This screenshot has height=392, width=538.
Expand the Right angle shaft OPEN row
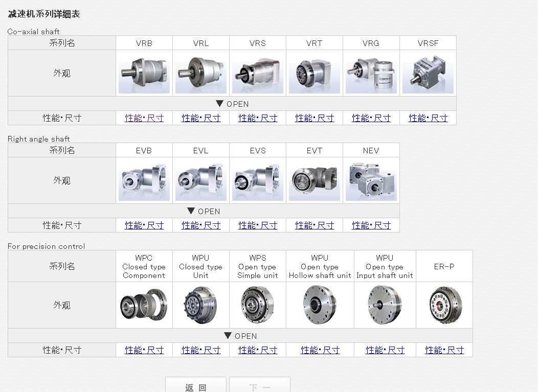click(x=204, y=211)
